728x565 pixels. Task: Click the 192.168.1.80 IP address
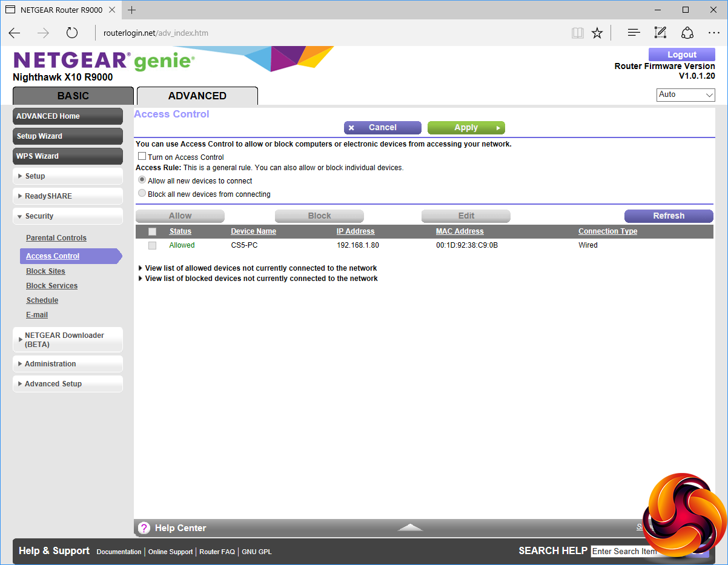tap(357, 245)
